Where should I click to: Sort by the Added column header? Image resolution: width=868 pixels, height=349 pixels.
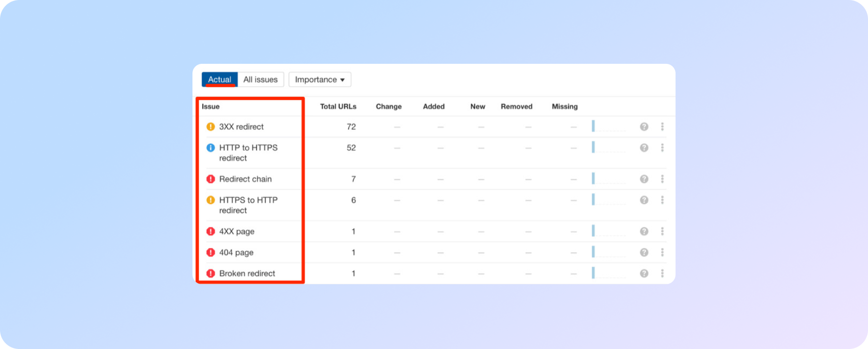click(x=434, y=106)
